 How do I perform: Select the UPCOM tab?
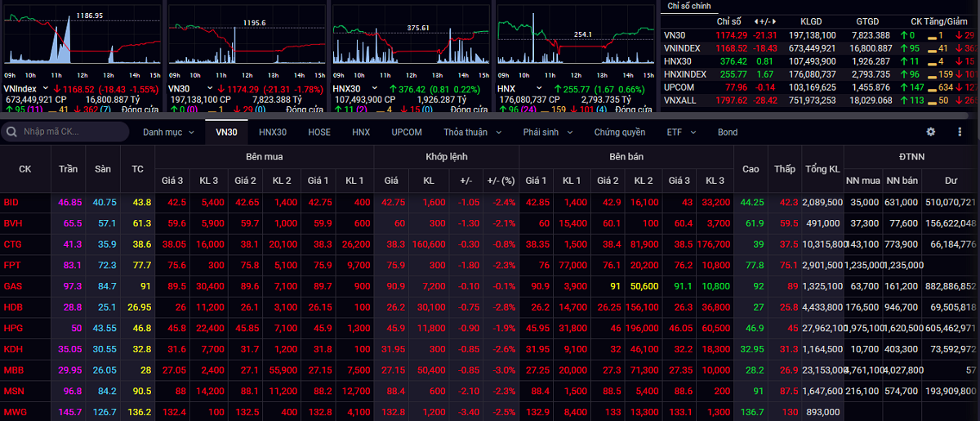pyautogui.click(x=407, y=132)
